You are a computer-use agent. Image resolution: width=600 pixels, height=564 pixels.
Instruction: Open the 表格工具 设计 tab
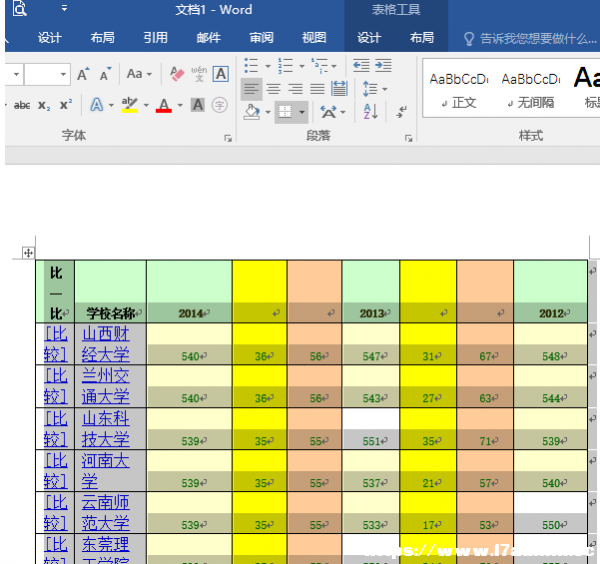tap(369, 37)
